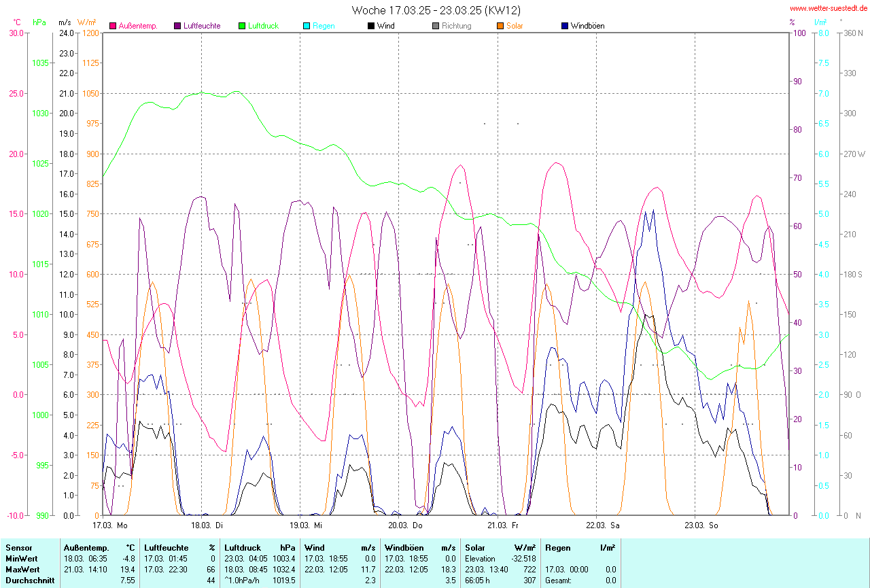Image resolution: width=870 pixels, height=588 pixels.
Task: Click the orange Solar legend swatch
Action: [x=500, y=26]
